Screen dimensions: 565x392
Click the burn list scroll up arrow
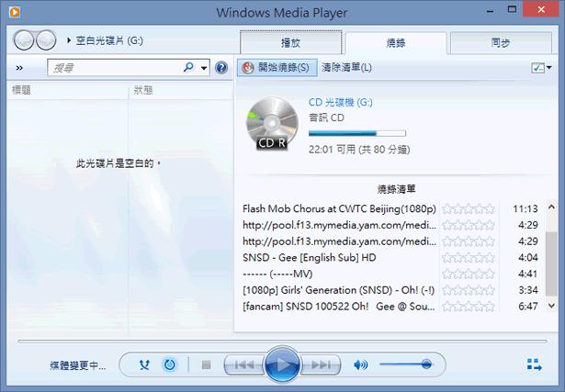click(x=551, y=207)
